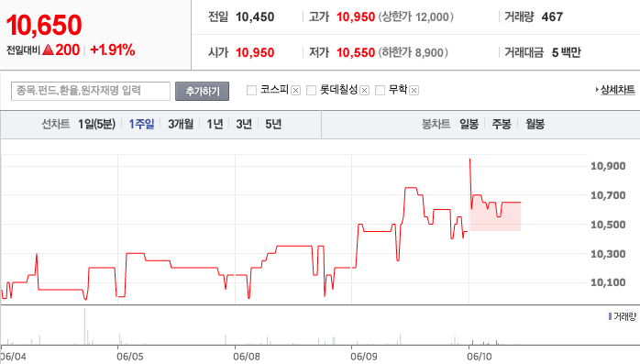The height and width of the screenshot is (364, 640).
Task: Switch to 주봉 candlestick chart
Action: click(502, 124)
